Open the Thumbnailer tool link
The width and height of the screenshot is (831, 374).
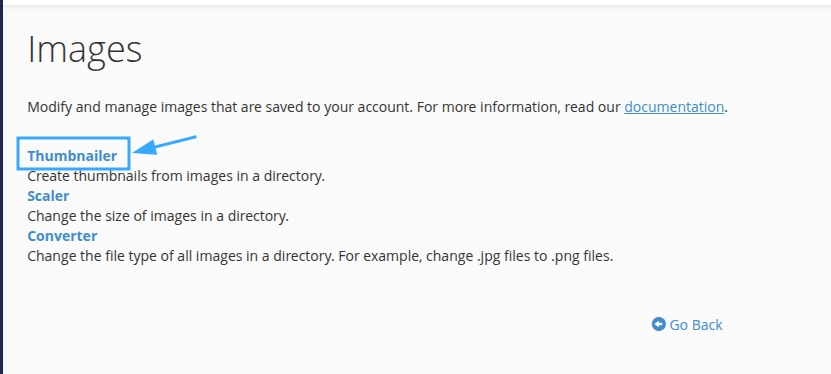pyautogui.click(x=72, y=156)
